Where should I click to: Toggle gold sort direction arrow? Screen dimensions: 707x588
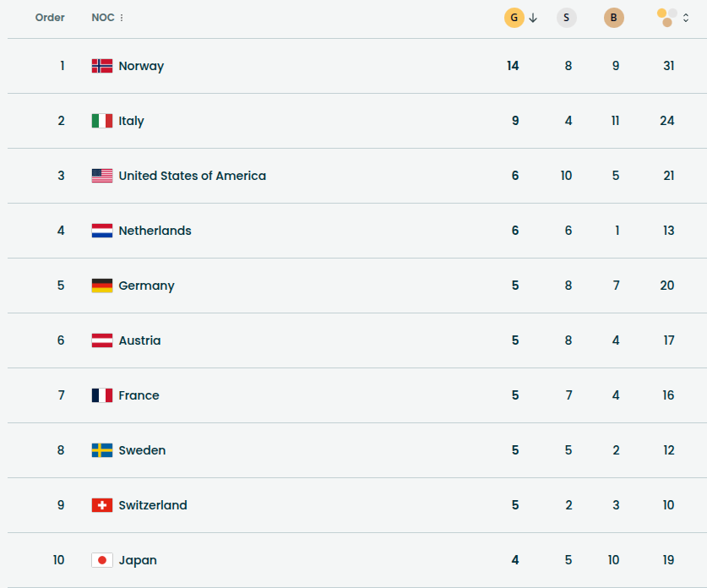click(533, 18)
